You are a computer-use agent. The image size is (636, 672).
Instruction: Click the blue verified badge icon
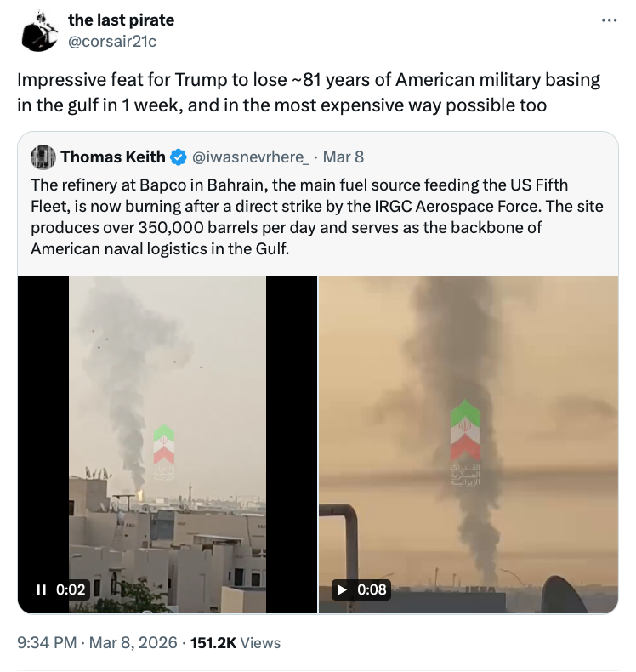(178, 157)
